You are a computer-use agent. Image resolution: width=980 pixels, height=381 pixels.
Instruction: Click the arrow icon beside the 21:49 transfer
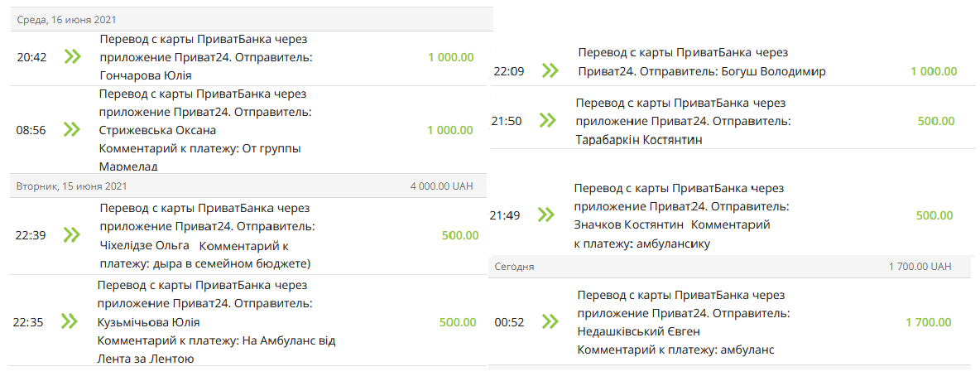tap(545, 215)
